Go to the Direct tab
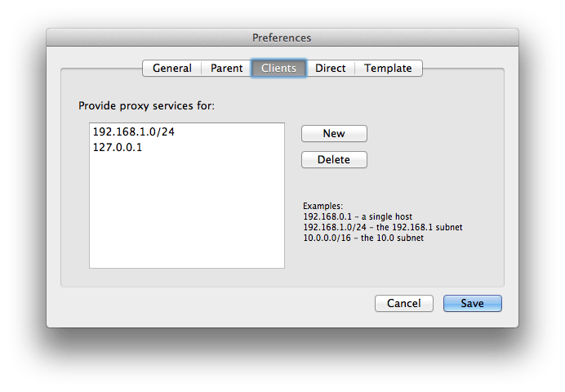This screenshot has height=392, width=565. tap(330, 69)
